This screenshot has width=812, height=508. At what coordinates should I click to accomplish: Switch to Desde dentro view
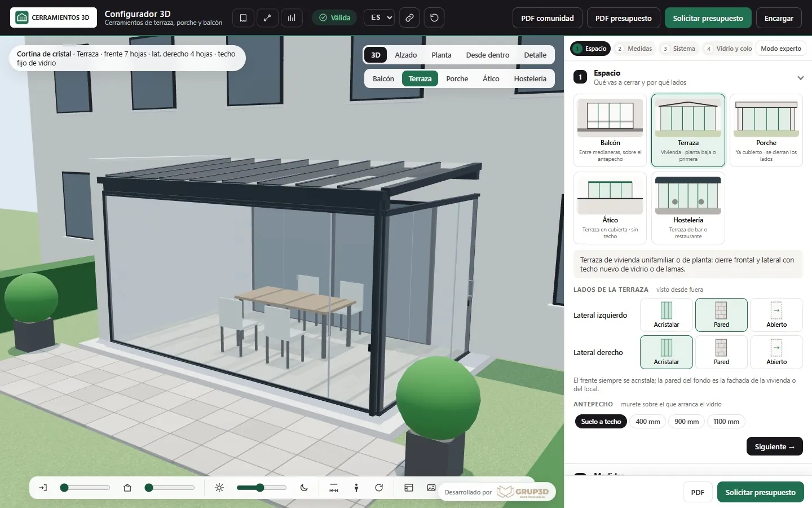[488, 55]
